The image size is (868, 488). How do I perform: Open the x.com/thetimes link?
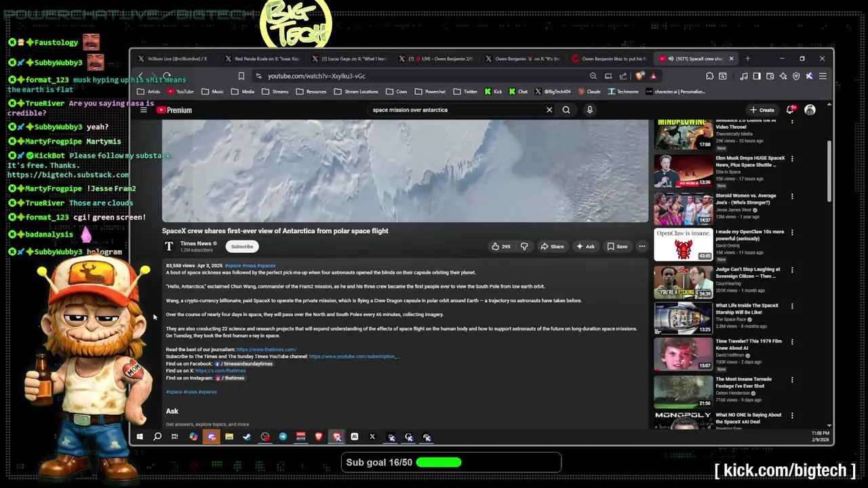pos(220,371)
